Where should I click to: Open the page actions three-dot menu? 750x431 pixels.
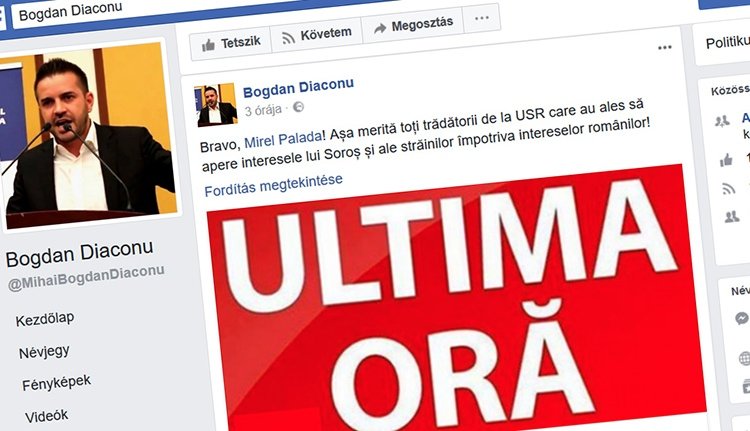482,18
